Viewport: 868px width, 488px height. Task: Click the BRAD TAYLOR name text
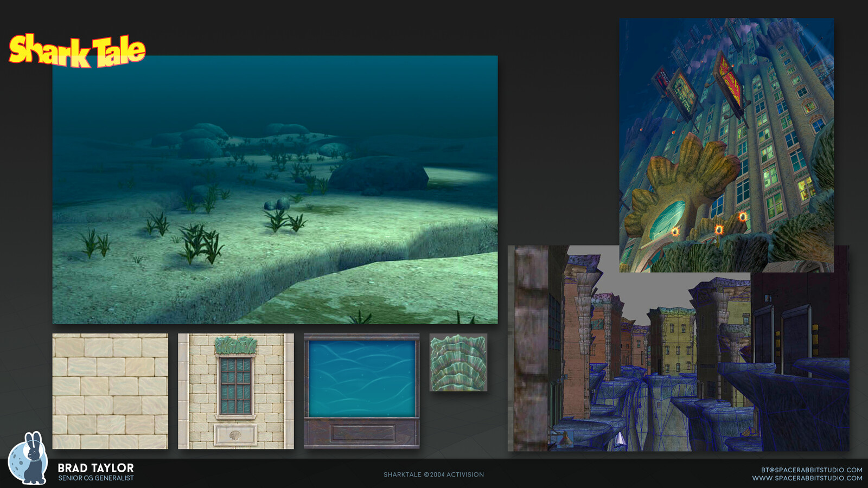(x=96, y=468)
